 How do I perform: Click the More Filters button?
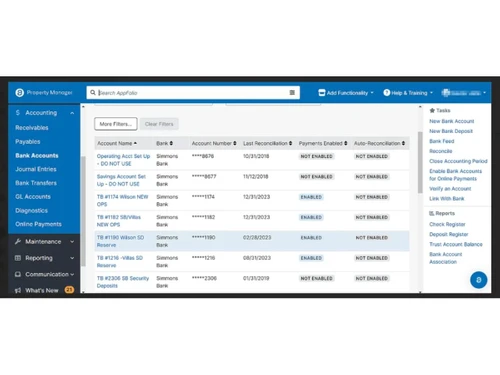(x=116, y=124)
